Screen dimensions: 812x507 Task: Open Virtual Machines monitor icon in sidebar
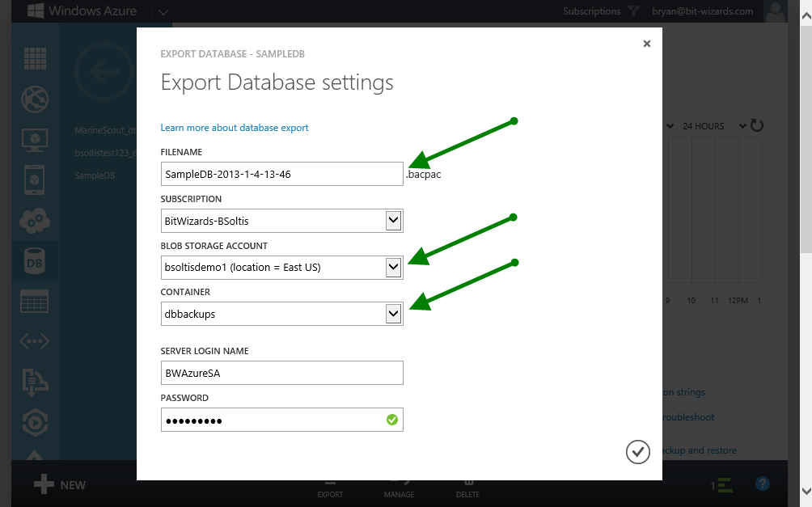pyautogui.click(x=36, y=140)
